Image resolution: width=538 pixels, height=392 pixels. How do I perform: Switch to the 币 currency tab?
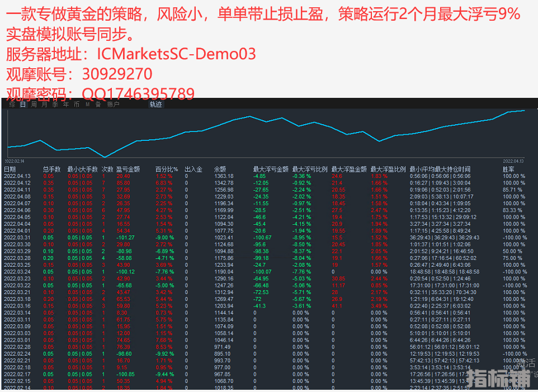coord(76,104)
